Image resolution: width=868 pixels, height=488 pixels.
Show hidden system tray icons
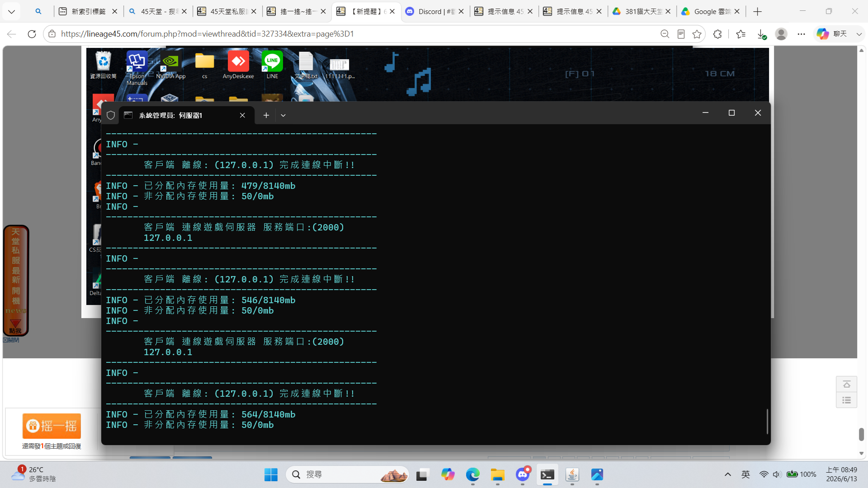pos(728,474)
